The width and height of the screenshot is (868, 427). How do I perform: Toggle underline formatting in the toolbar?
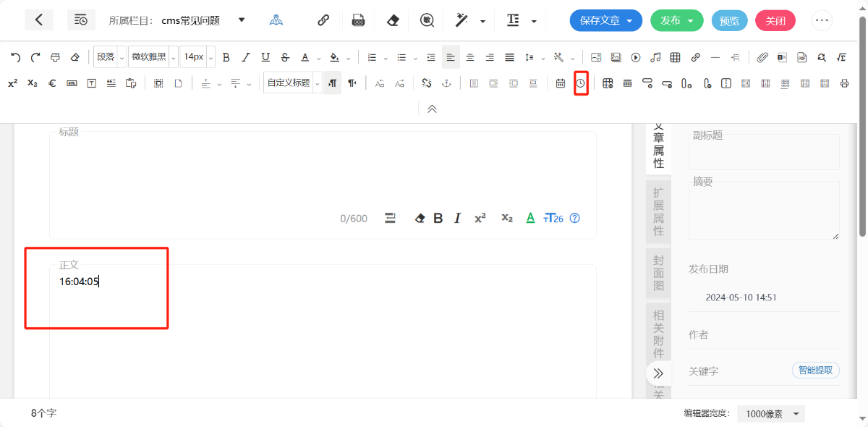tap(265, 57)
